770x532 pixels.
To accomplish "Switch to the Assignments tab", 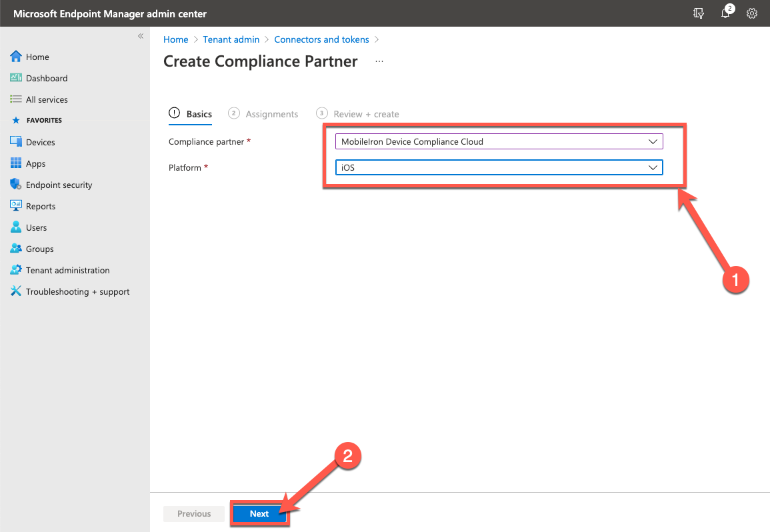I will [x=271, y=113].
